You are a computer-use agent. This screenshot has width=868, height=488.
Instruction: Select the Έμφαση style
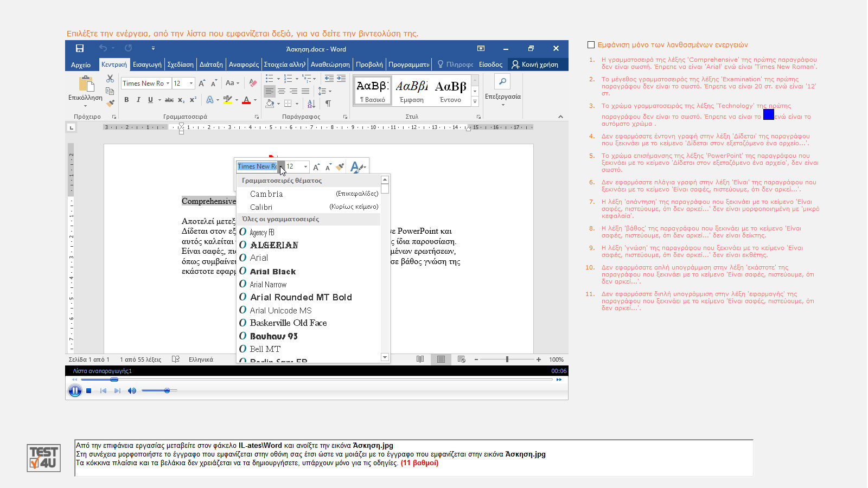[x=412, y=90]
